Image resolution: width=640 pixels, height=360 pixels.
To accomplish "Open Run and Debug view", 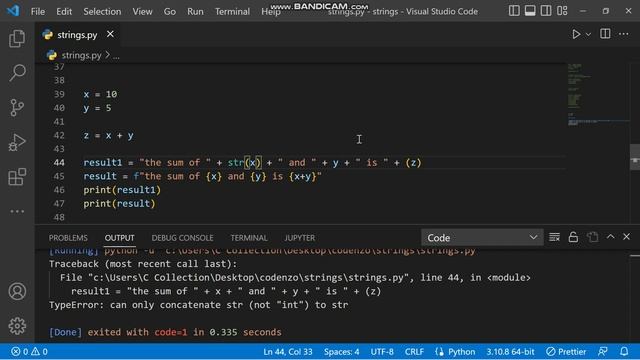I will click(17, 142).
